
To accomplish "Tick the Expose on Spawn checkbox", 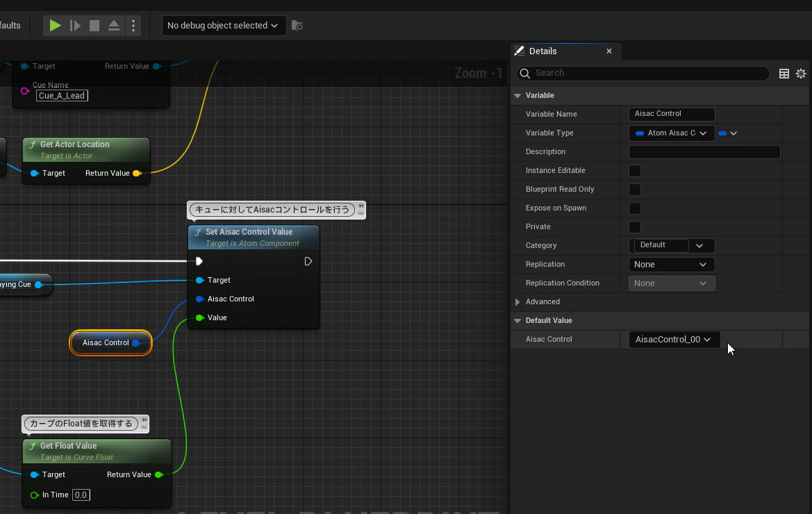I will pyautogui.click(x=634, y=208).
